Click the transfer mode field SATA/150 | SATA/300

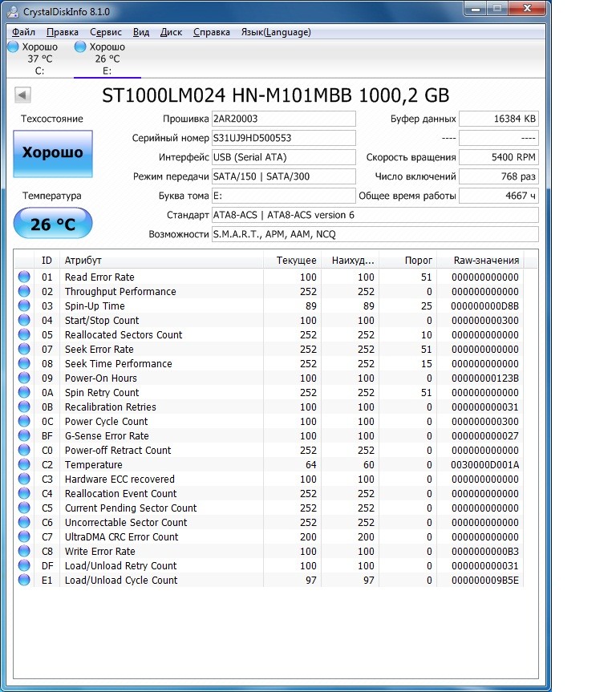click(283, 176)
